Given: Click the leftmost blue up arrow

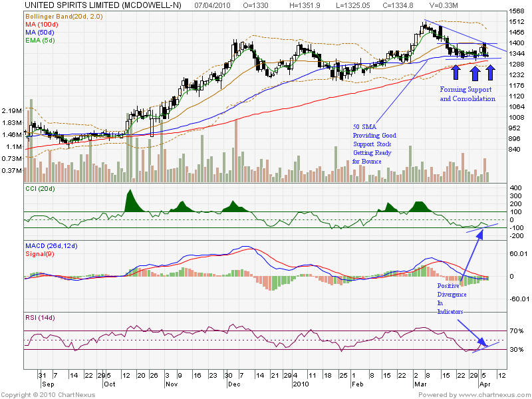Looking at the screenshot, I should click(x=456, y=71).
